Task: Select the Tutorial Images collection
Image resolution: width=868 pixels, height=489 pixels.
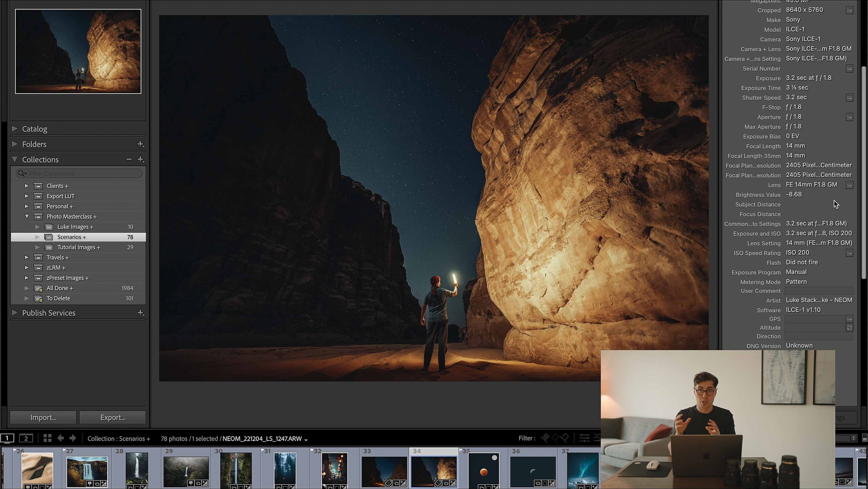Action: pos(78,247)
